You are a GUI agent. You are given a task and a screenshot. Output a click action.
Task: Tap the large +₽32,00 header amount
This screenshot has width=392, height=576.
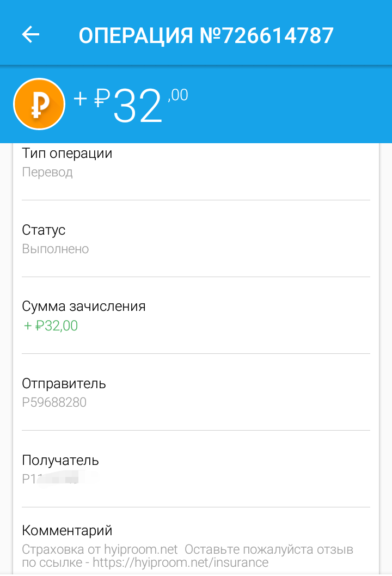point(131,105)
